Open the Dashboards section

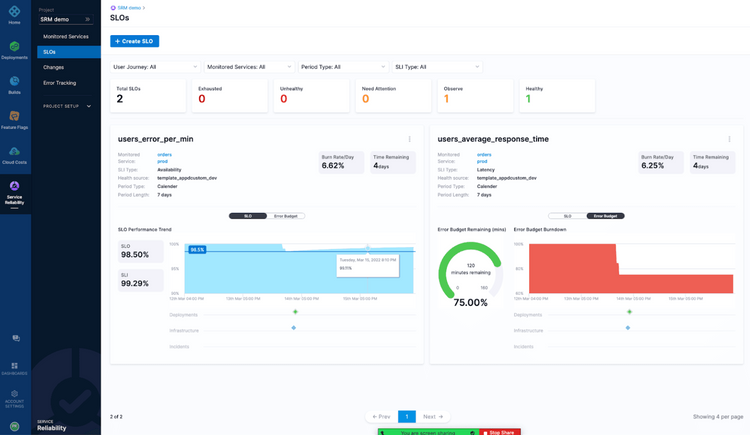(14, 368)
